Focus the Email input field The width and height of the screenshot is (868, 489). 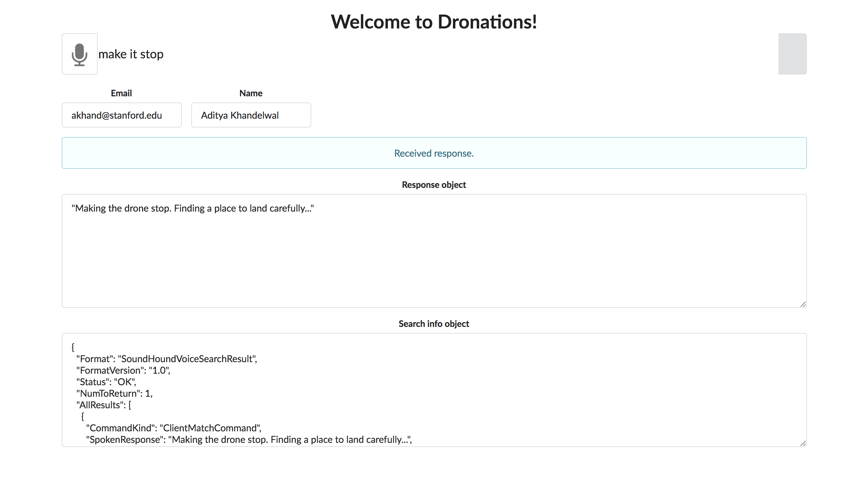(x=121, y=115)
